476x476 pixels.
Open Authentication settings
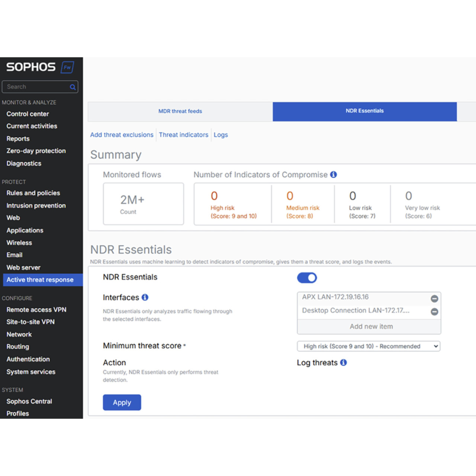28,359
